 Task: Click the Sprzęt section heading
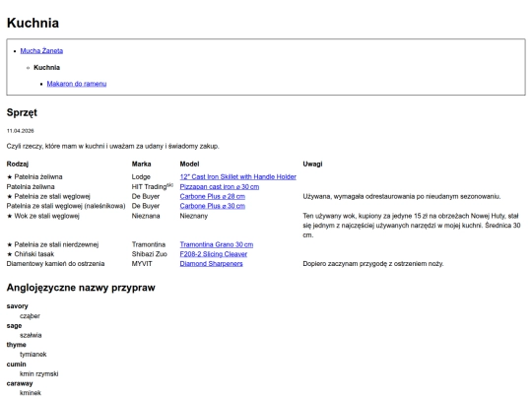pos(22,112)
